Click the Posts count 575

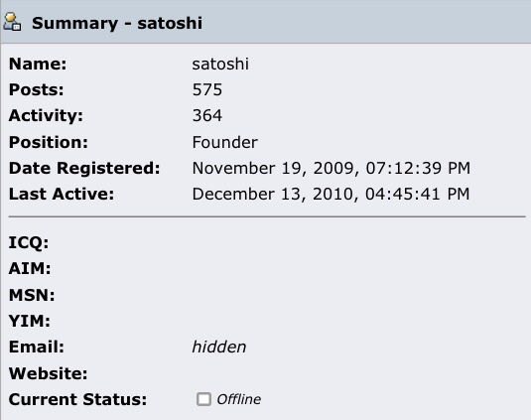pos(207,89)
